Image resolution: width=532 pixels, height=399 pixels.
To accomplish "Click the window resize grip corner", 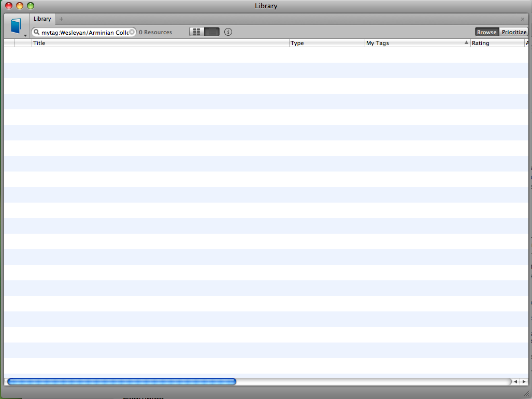I will click(527, 393).
